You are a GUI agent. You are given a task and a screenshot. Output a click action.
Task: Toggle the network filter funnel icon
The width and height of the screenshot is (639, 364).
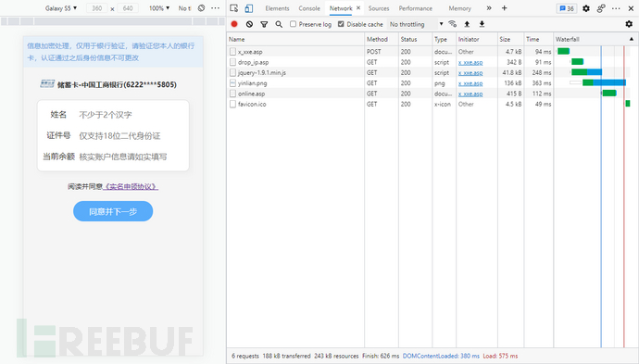tap(264, 24)
